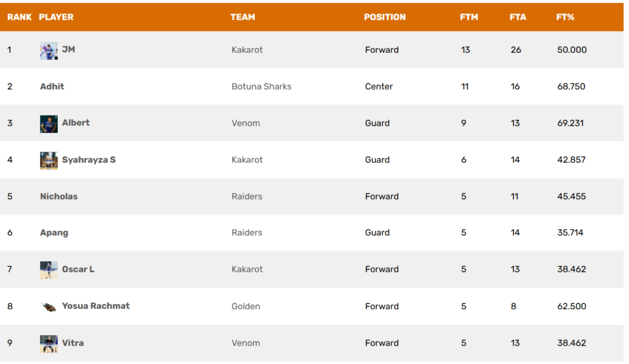Open Vitra's player photo thumbnail

click(x=49, y=344)
